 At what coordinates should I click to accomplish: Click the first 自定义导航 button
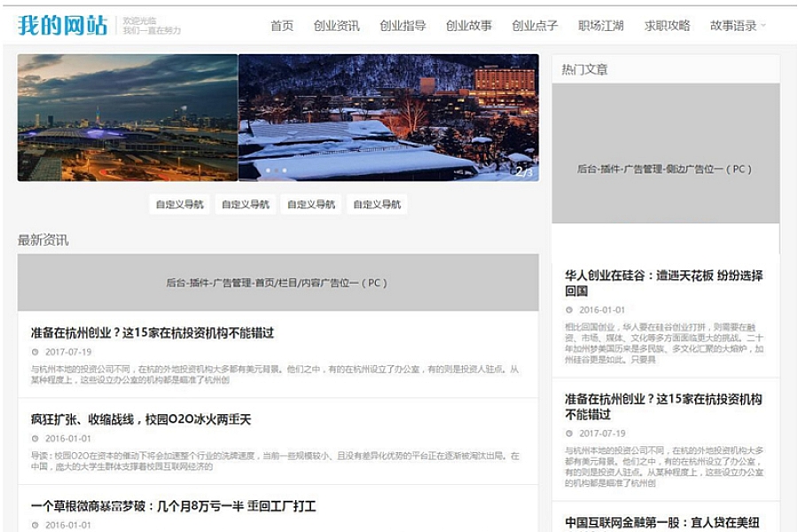tap(180, 205)
